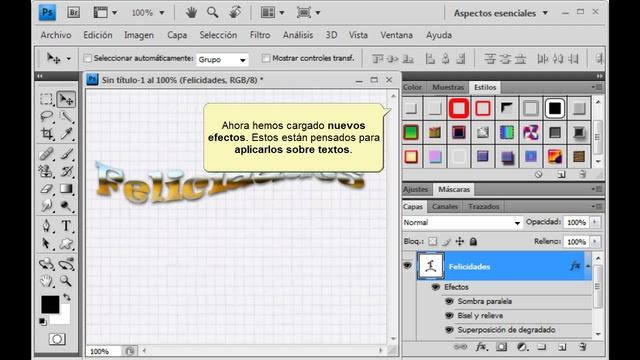Toggle Quick Mask mode
This screenshot has width=640, height=360.
click(x=57, y=339)
